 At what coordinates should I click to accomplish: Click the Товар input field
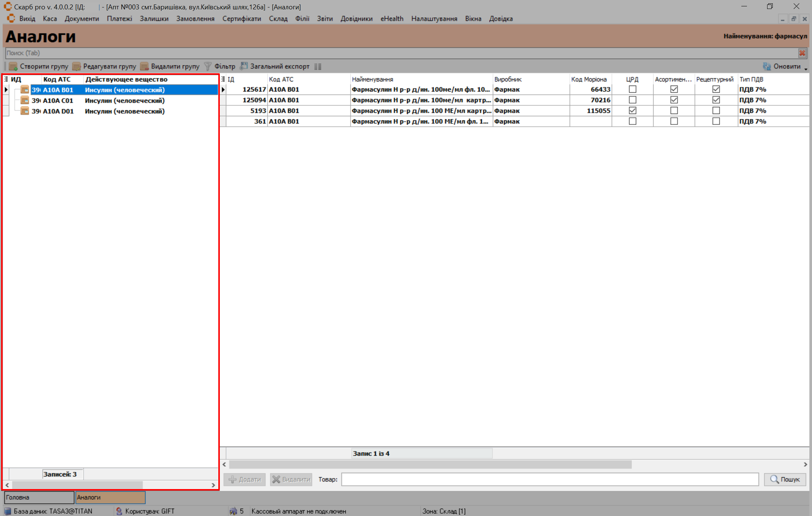[550, 479]
